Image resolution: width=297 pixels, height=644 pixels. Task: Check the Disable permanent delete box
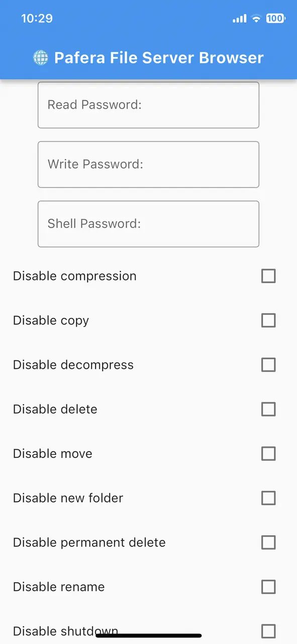[x=268, y=542]
